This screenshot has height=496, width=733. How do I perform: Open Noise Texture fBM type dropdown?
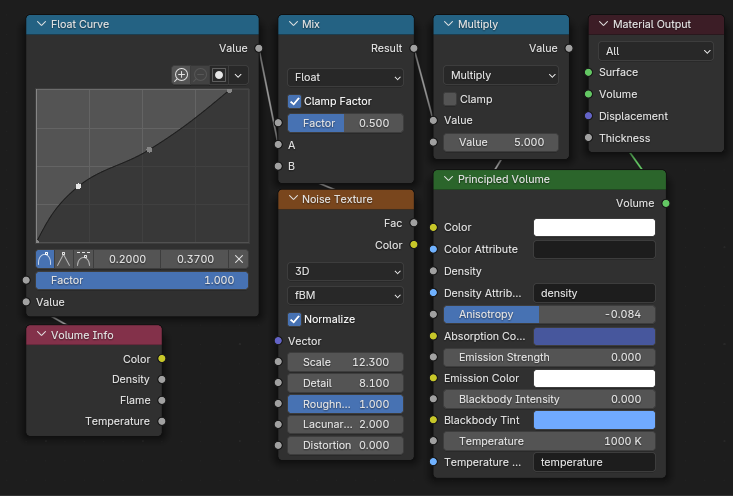345,295
